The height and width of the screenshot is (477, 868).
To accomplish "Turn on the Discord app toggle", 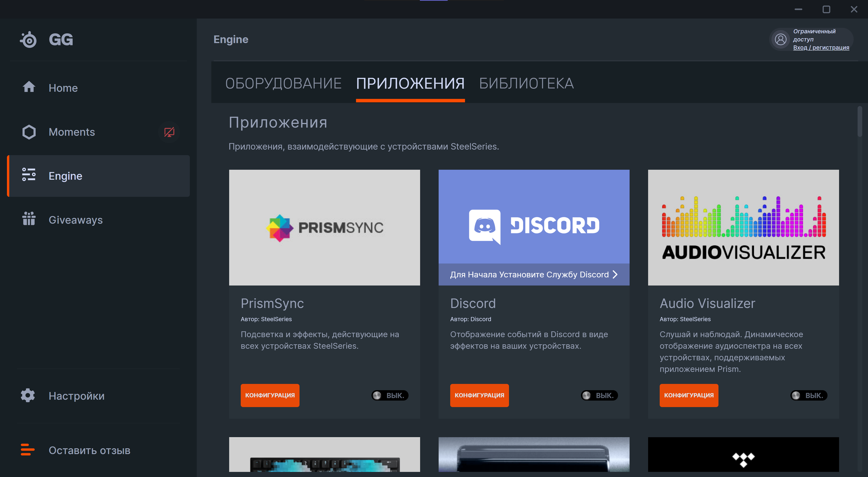I will point(599,395).
